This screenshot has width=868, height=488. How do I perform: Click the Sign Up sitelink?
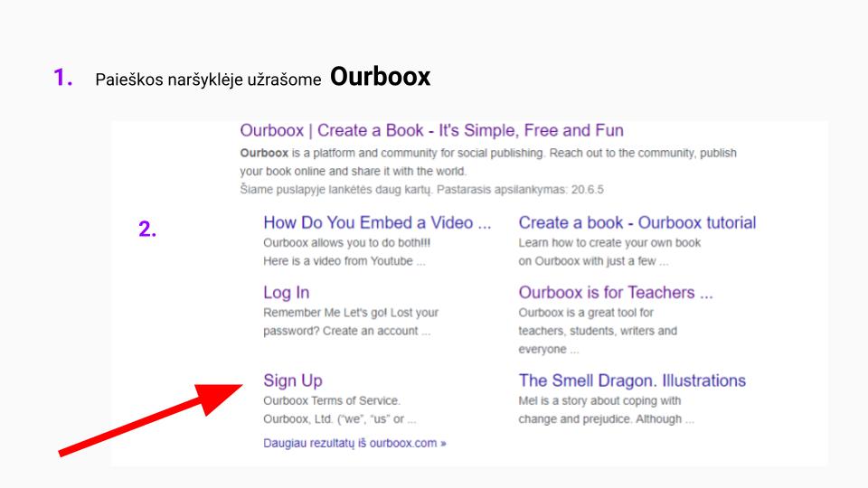click(x=292, y=380)
